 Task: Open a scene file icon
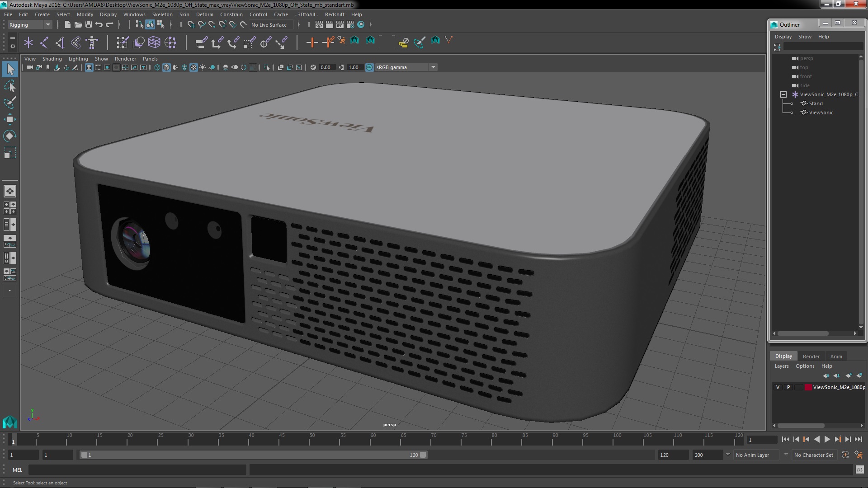point(78,25)
